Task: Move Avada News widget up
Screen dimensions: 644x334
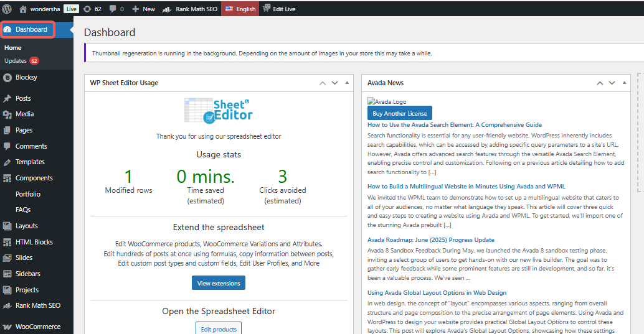Action: click(x=600, y=83)
